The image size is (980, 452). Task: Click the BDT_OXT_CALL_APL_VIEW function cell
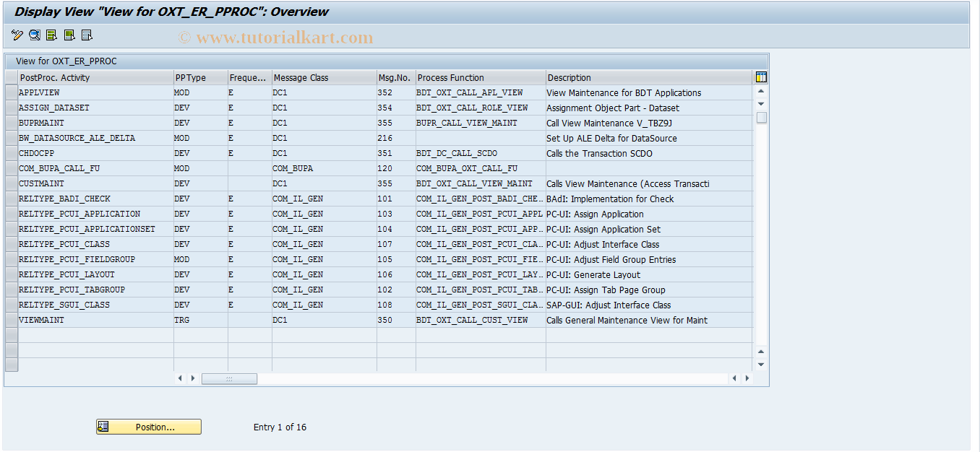(481, 92)
